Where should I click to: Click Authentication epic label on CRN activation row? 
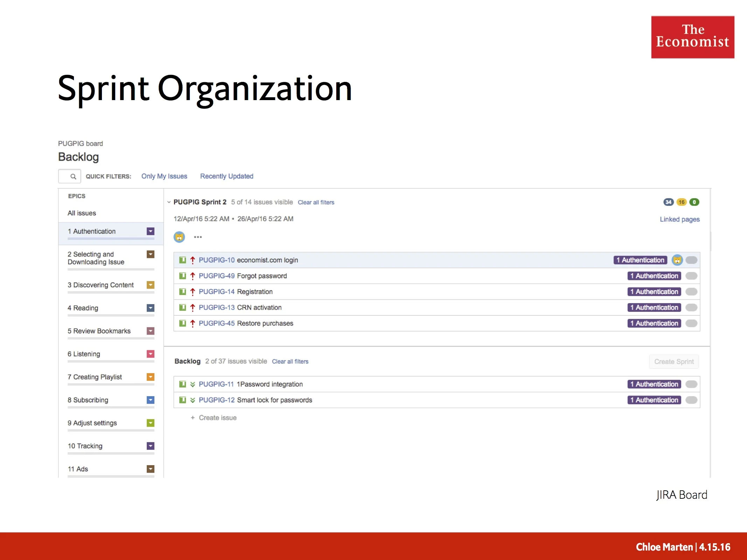point(654,307)
